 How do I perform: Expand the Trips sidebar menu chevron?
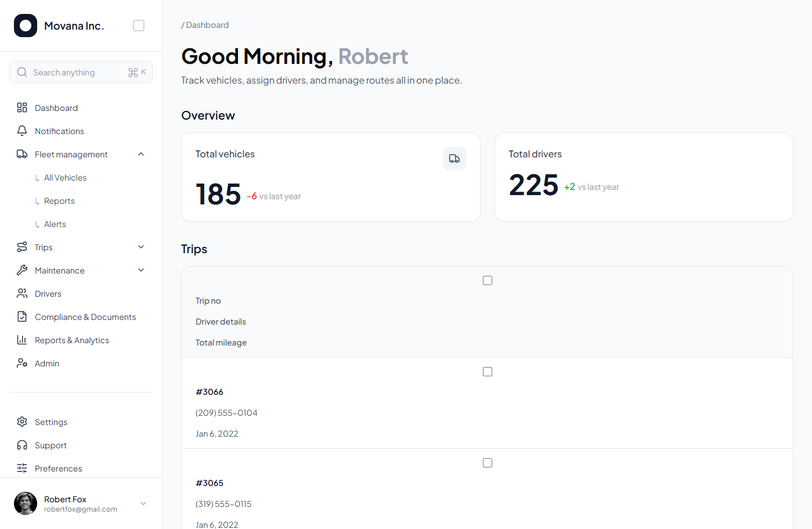pyautogui.click(x=141, y=247)
